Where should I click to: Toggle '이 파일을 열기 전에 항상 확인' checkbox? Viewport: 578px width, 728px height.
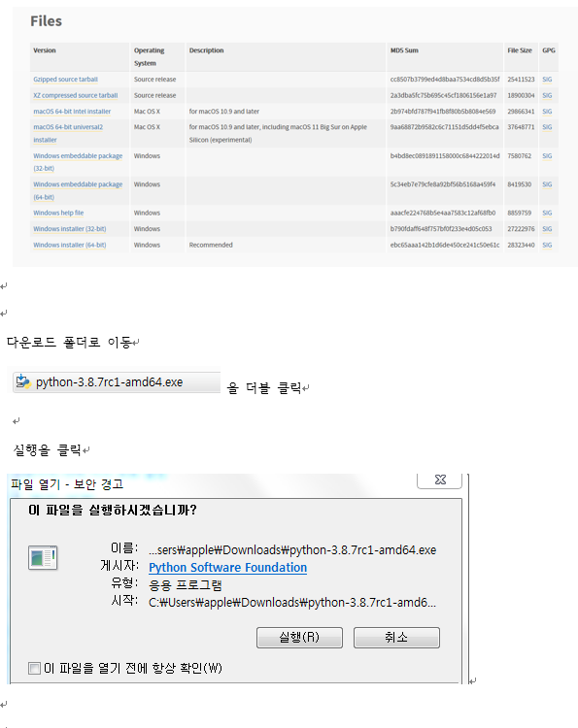pos(34,668)
